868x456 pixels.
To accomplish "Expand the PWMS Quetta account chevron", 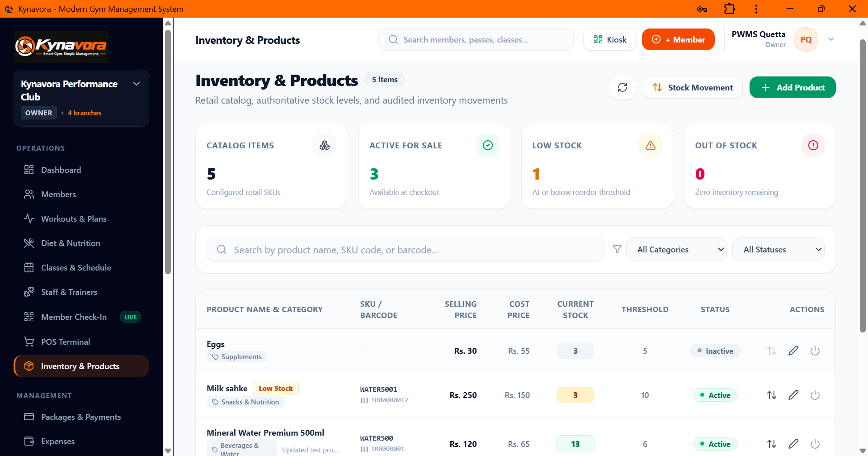I will tap(831, 39).
